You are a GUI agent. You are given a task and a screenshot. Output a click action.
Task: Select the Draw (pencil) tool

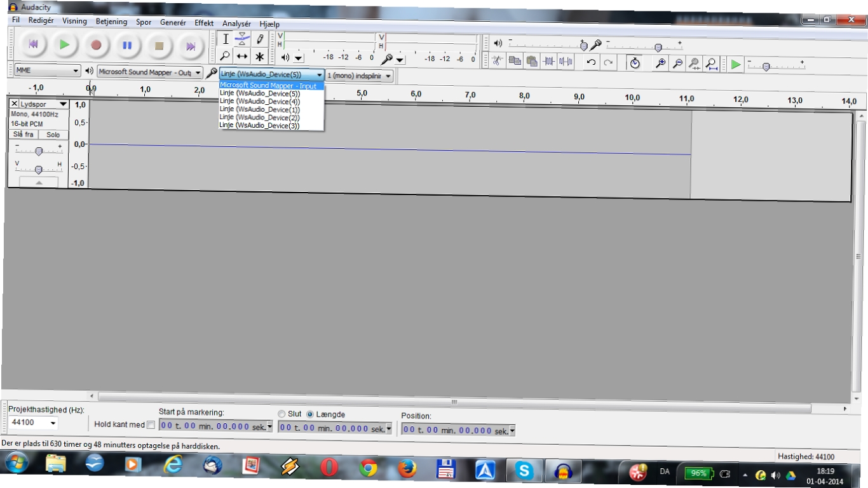(259, 39)
